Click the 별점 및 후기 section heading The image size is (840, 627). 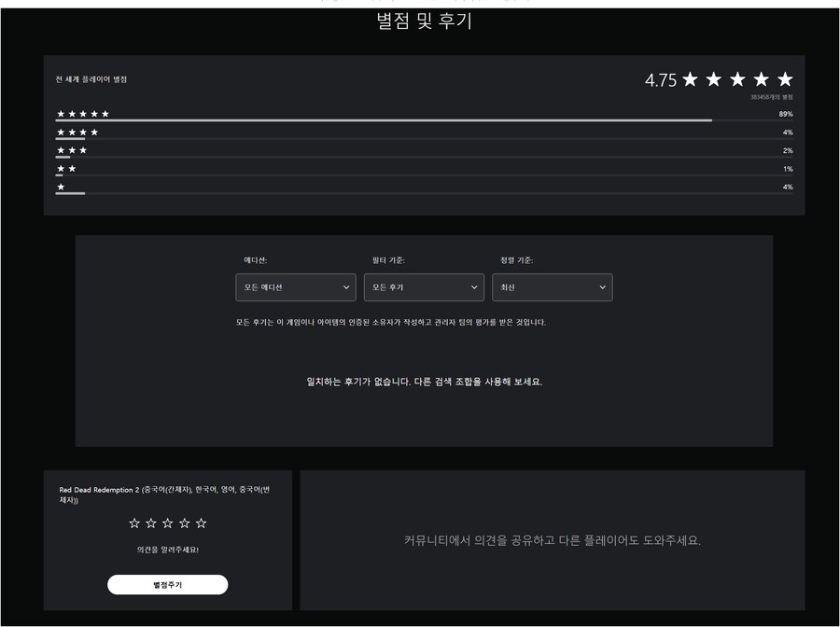424,22
